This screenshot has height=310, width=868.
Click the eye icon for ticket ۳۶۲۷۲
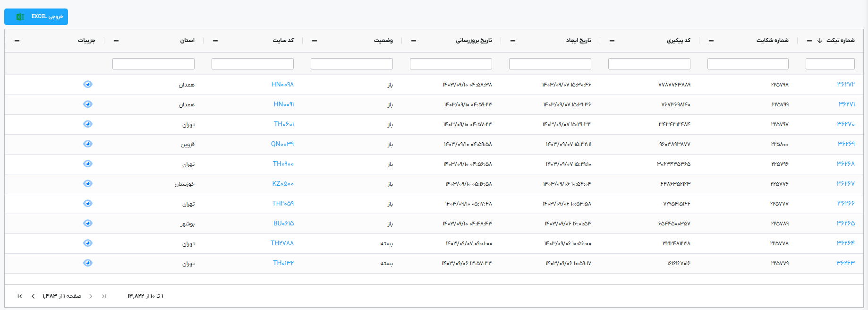[88, 84]
